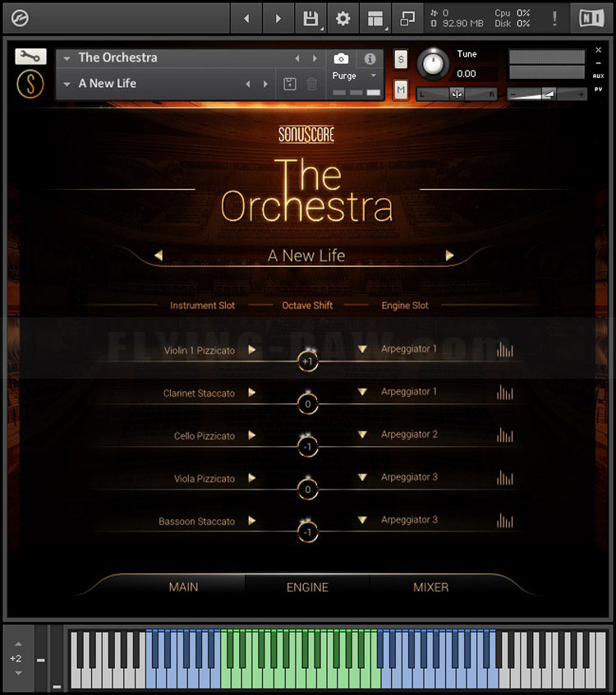Click the Sonuscore logo banner
The height and width of the screenshot is (695, 616).
point(306,134)
